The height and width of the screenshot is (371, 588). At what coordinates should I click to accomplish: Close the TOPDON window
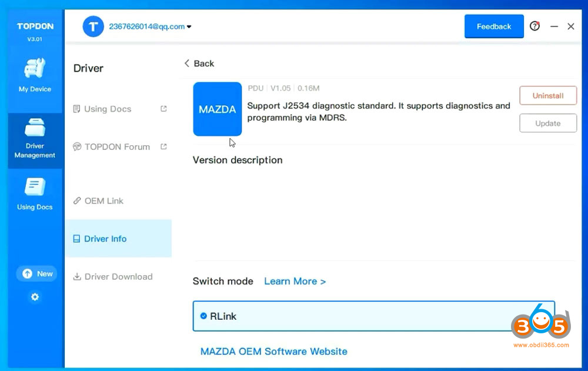pos(571,26)
